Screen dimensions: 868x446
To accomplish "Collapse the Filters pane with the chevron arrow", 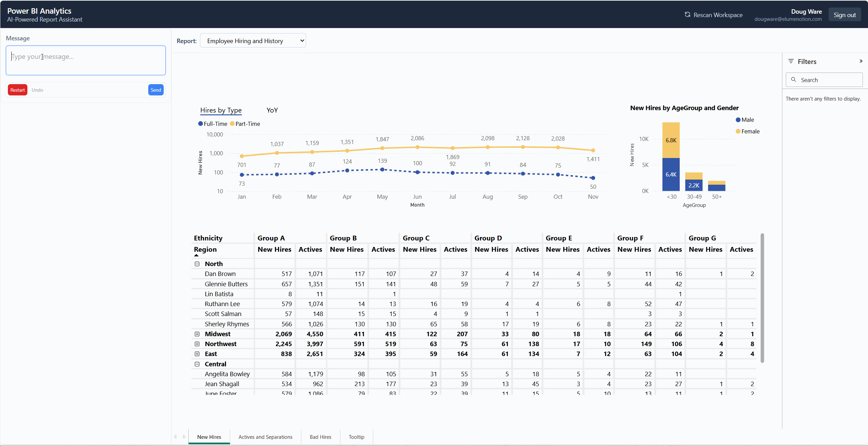I will (x=861, y=61).
